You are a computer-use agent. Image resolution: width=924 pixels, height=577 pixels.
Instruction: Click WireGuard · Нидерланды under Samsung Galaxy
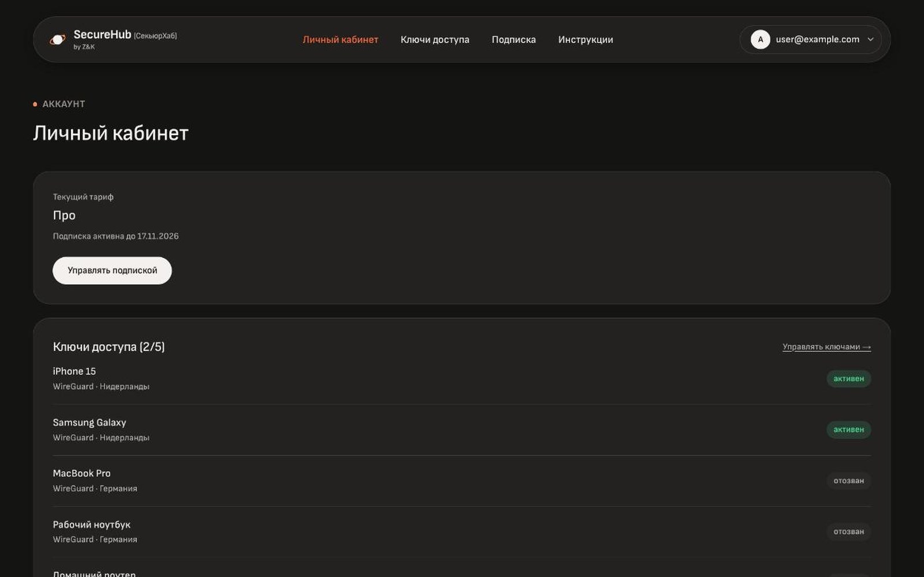[x=101, y=438]
